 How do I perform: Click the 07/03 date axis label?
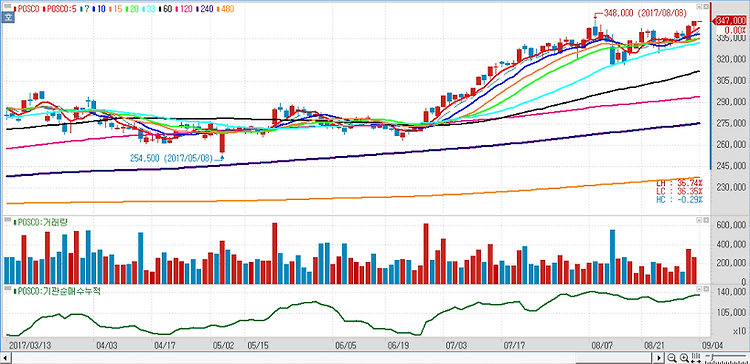tap(455, 344)
